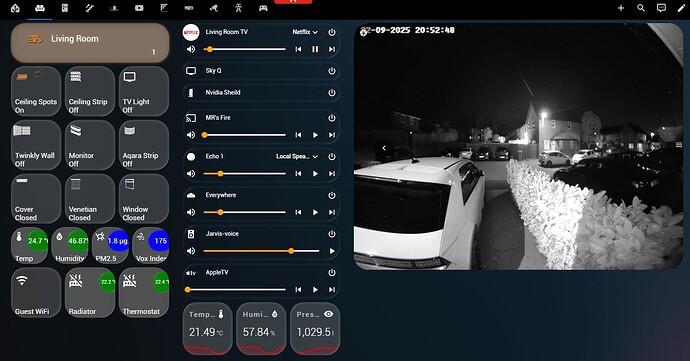Toggle the Guest WiFi tile
The image size is (690, 361).
click(x=36, y=292)
